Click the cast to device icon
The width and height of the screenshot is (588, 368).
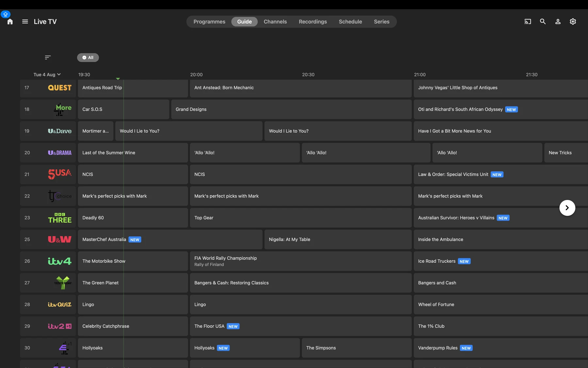(x=528, y=22)
